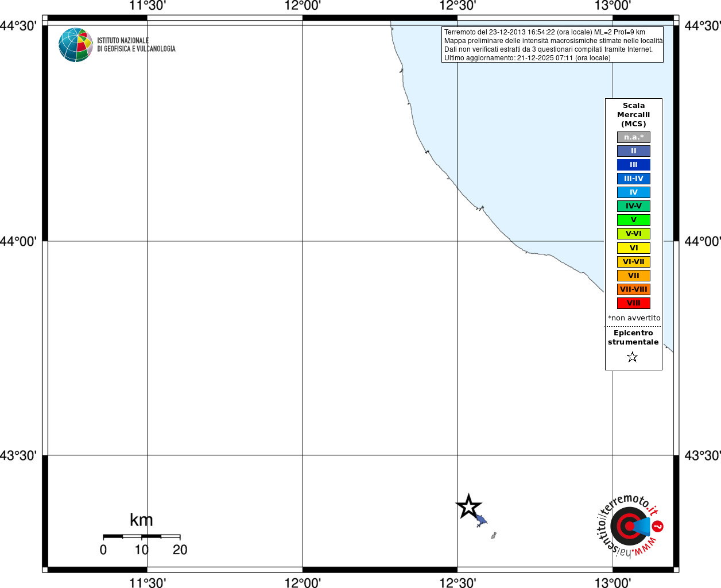Click the INGV globe logo
The image size is (721, 588).
(76, 45)
